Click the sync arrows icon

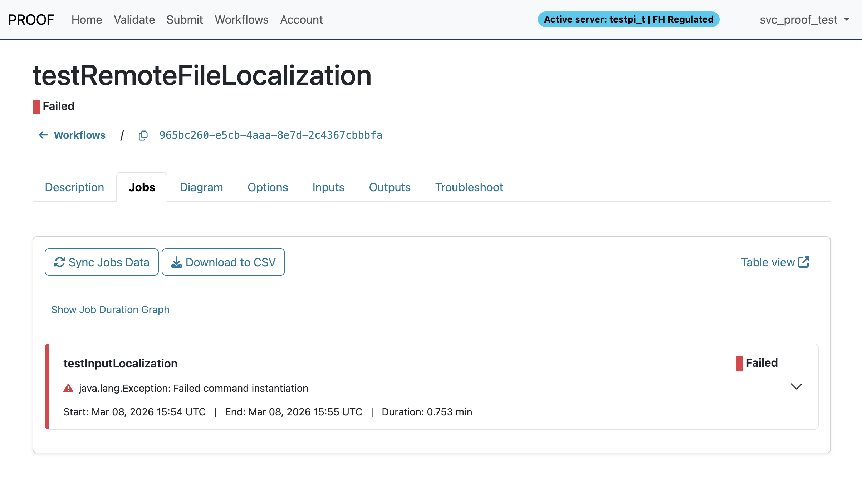(x=59, y=262)
